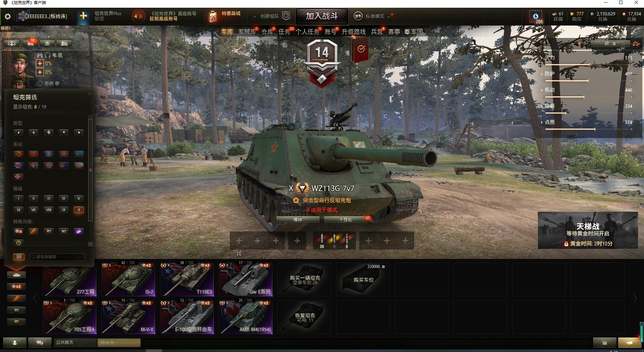Select the IS-7 tank thumbnail

(128, 279)
